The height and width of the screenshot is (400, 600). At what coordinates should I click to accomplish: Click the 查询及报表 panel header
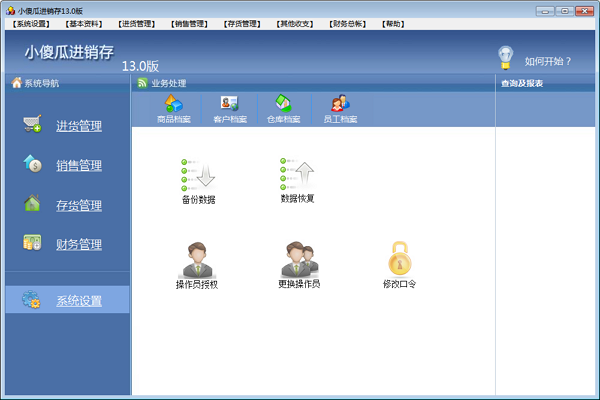(x=522, y=83)
